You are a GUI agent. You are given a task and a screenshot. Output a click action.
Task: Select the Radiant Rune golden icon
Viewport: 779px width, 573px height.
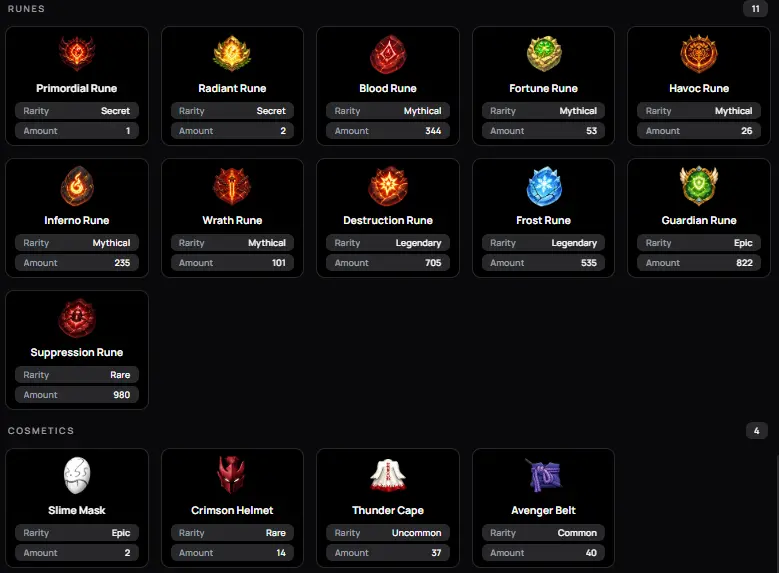(x=232, y=53)
